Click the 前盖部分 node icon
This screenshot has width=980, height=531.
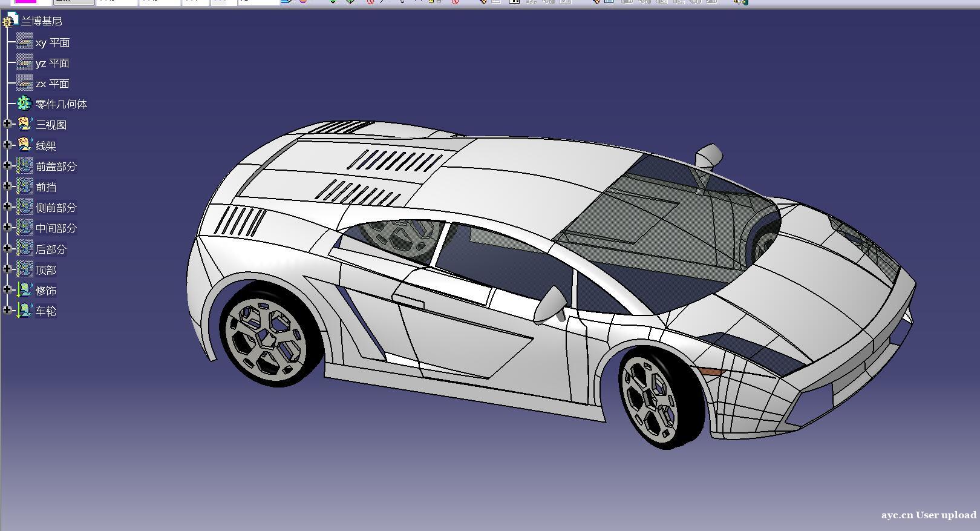(x=24, y=166)
